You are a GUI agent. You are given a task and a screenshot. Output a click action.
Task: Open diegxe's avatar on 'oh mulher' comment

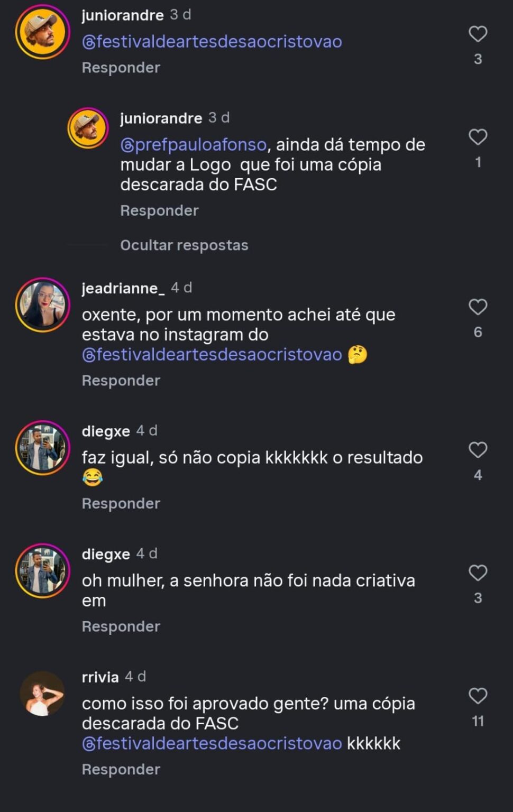tap(42, 571)
